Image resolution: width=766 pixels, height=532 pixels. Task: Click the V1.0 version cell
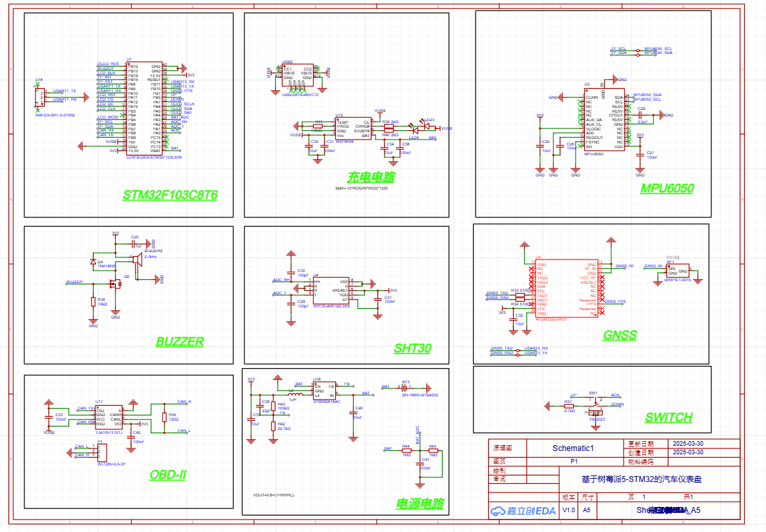[568, 510]
